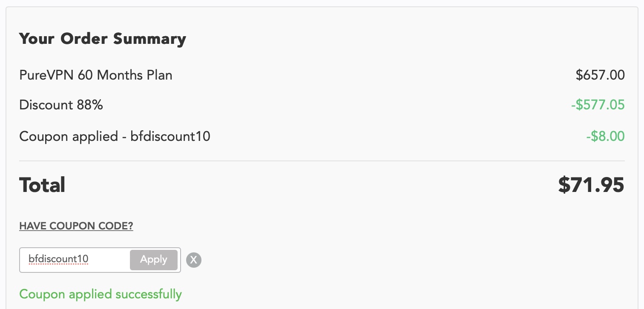Click the Your Order Summary heading

click(103, 39)
